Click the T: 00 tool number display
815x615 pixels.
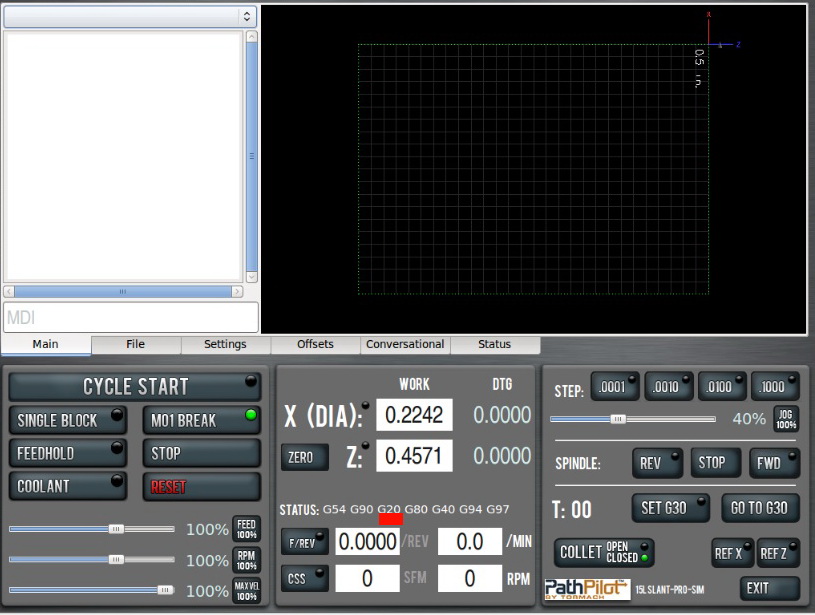(571, 509)
